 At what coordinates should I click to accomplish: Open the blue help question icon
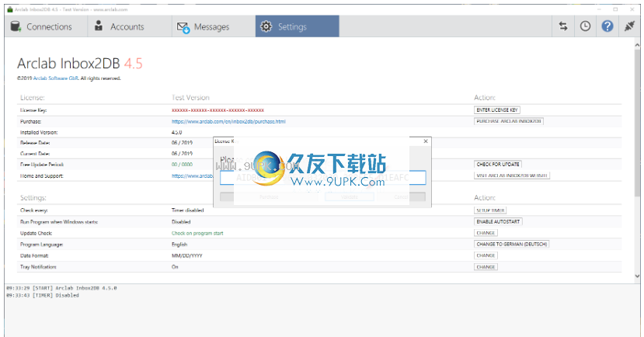(607, 26)
